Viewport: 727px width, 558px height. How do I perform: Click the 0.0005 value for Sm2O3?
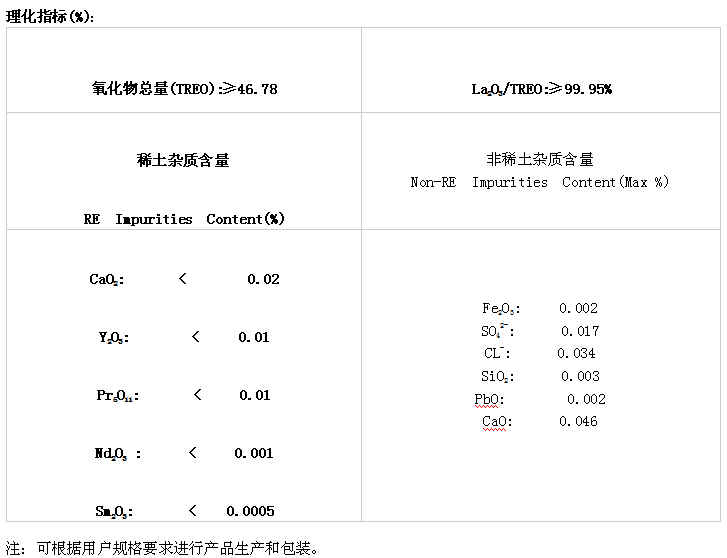coord(250,512)
